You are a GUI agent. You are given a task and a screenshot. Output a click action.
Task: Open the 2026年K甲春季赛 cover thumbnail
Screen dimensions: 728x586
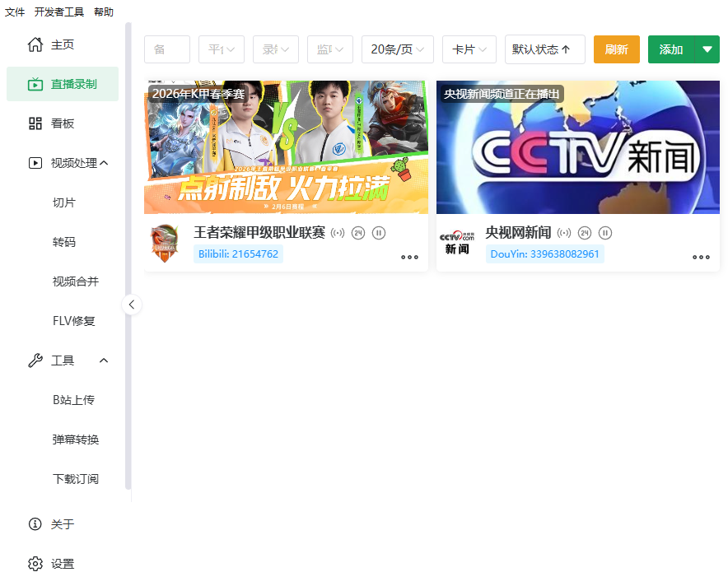[x=286, y=147]
